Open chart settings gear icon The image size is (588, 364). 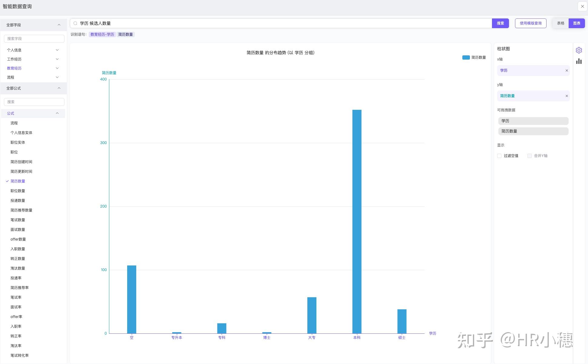[x=579, y=50]
